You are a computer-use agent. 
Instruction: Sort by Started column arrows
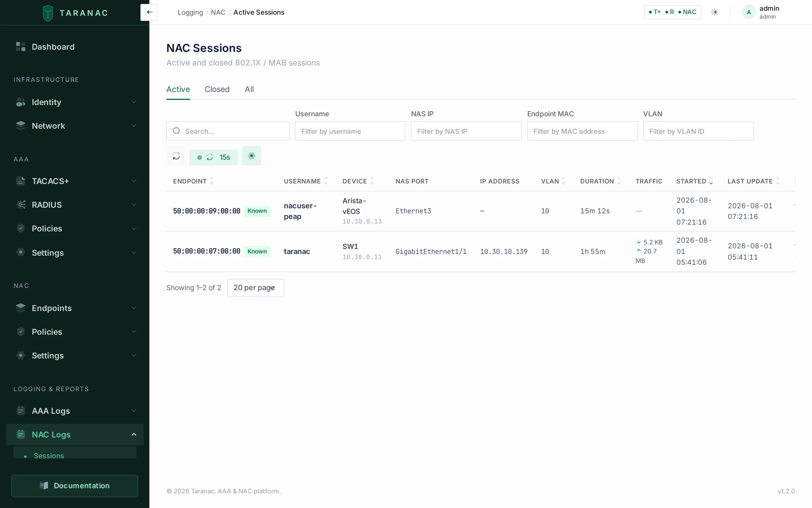click(x=711, y=181)
